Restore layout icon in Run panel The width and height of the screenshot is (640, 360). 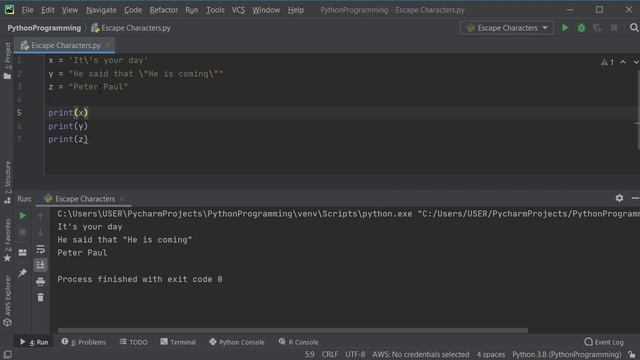pyautogui.click(x=22, y=252)
